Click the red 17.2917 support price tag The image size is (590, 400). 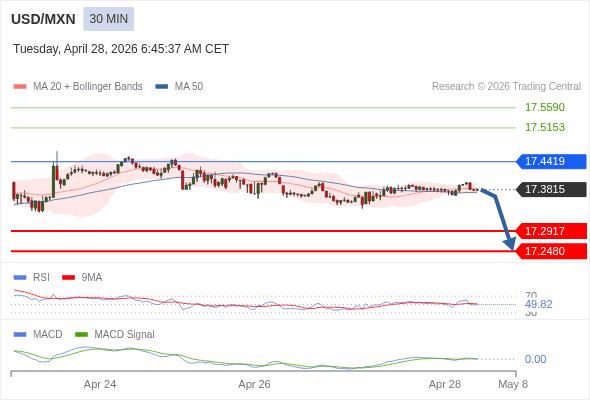click(551, 231)
